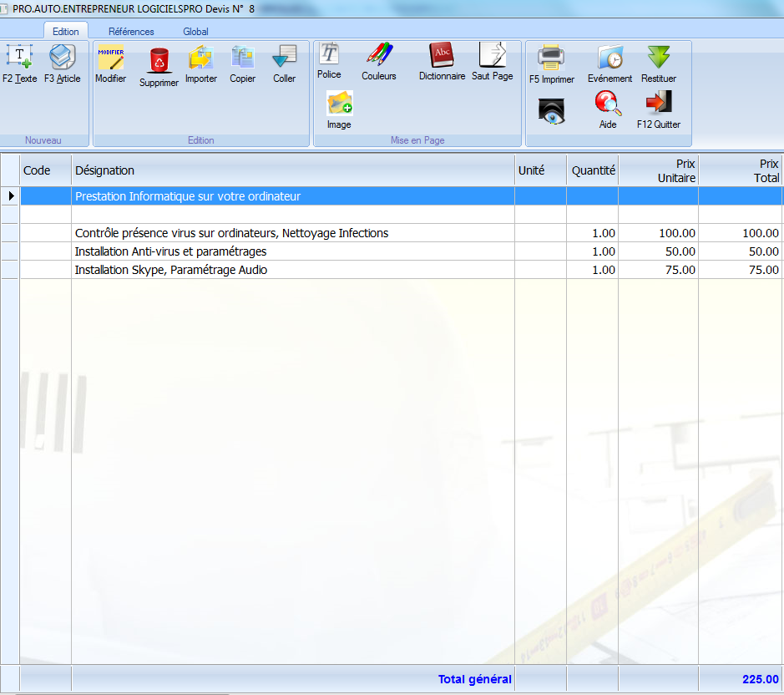
Task: Switch to the Références tab
Action: click(x=131, y=32)
